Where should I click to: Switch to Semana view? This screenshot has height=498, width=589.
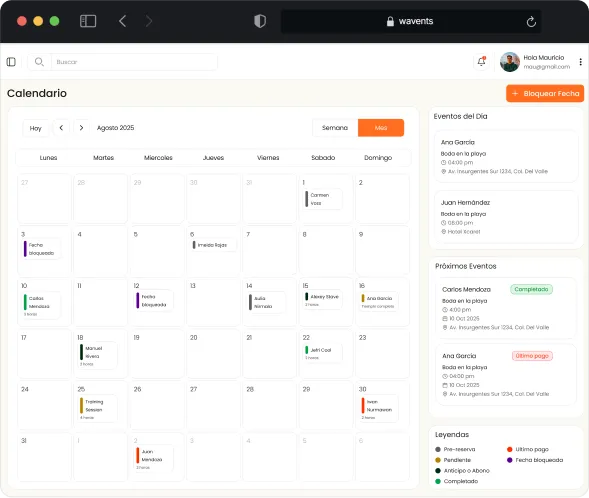[x=335, y=128]
